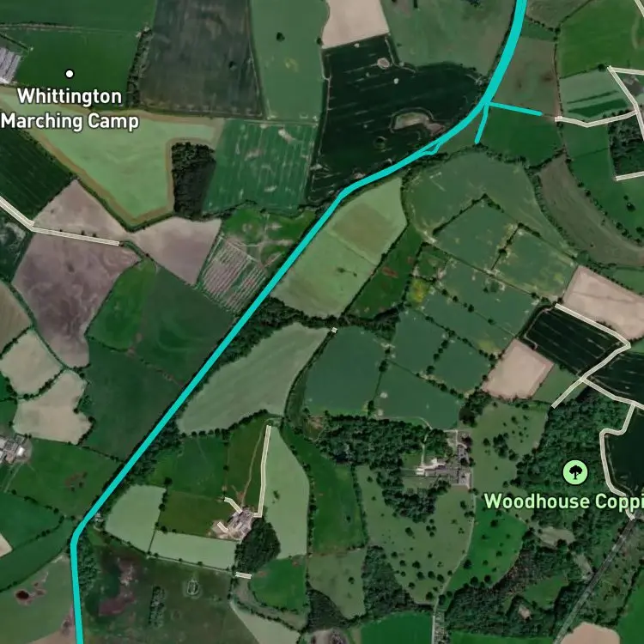Click the yellow flower patch in the small field

[418, 292]
